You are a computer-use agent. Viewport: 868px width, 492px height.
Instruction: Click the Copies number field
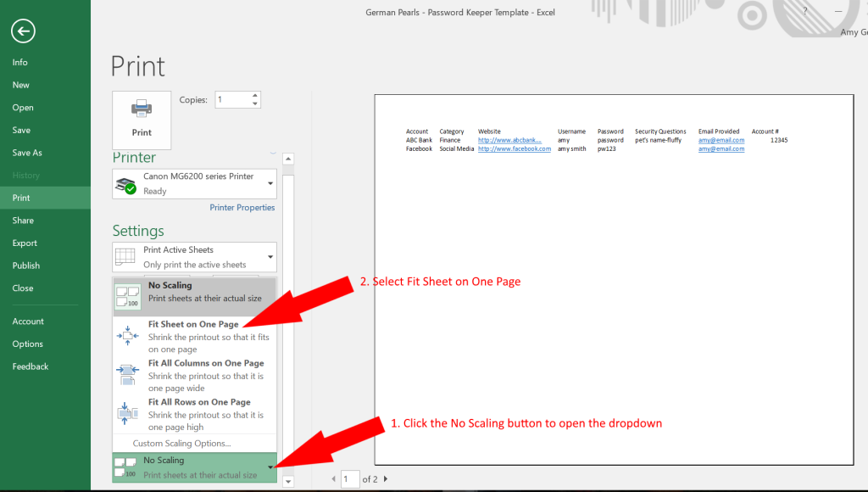click(232, 100)
